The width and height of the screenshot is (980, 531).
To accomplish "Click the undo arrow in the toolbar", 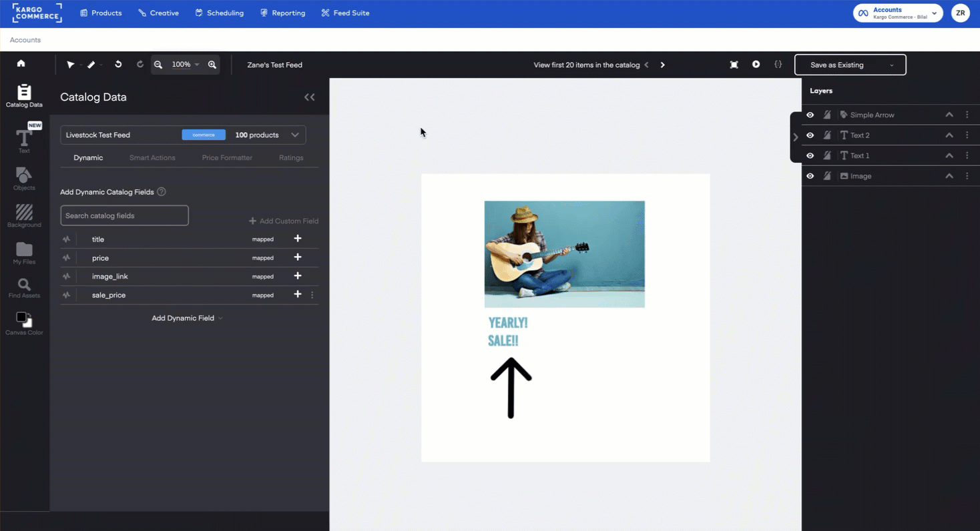I will 119,64.
